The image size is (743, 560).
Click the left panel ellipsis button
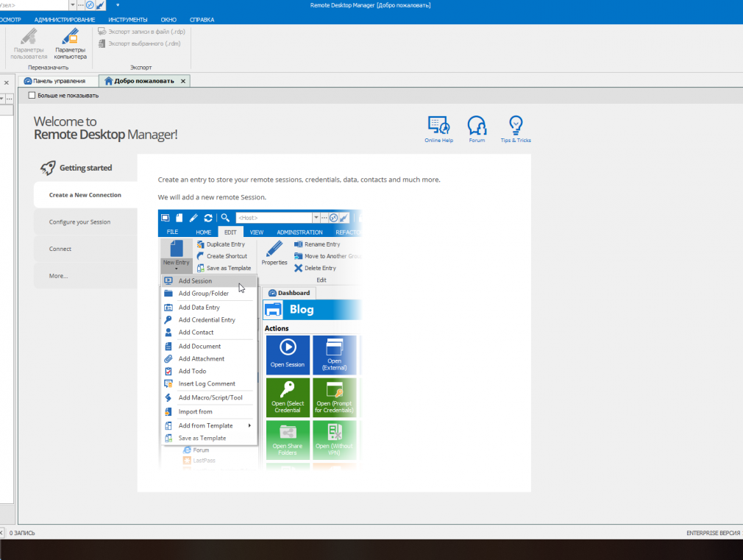(x=10, y=99)
